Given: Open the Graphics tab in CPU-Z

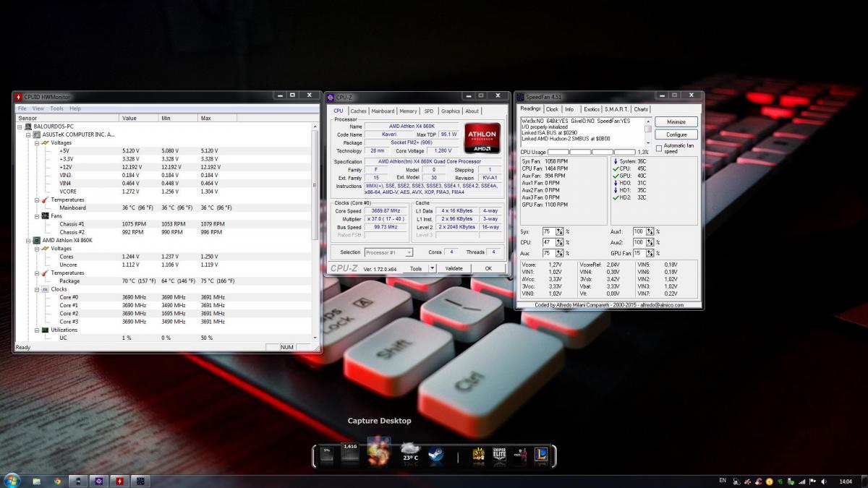Looking at the screenshot, I should pos(451,111).
